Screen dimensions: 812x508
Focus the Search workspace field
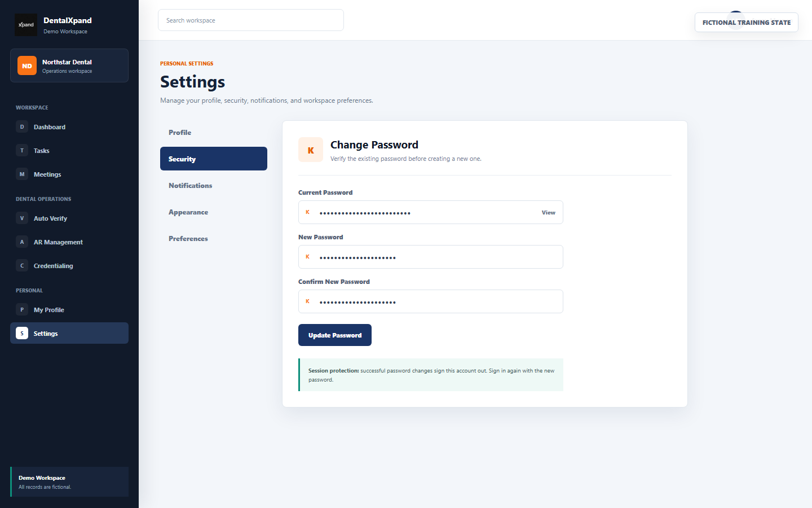[x=251, y=20]
